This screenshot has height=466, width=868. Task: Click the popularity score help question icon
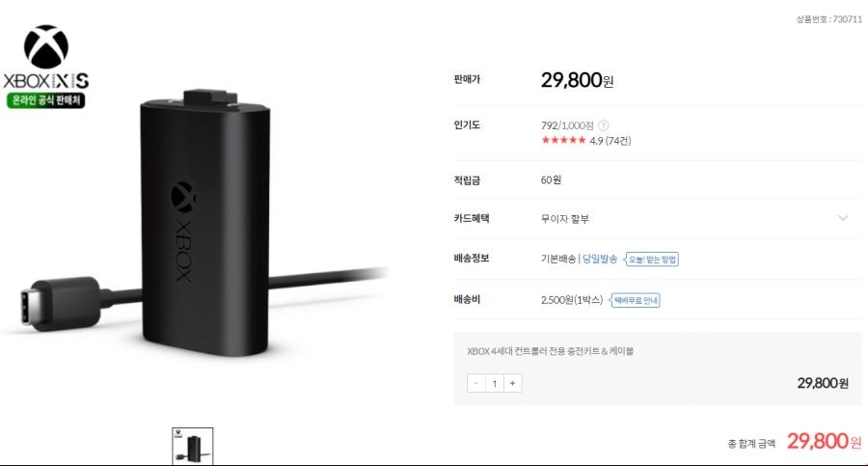point(604,125)
